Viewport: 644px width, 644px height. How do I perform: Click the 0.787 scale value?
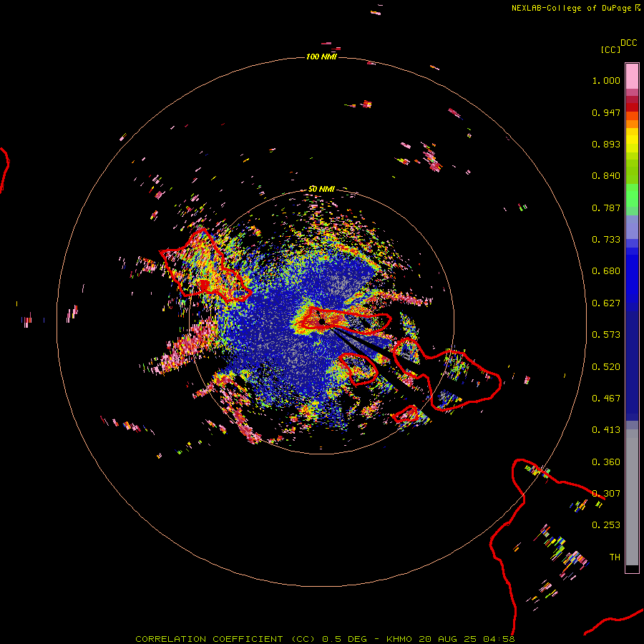tap(606, 208)
